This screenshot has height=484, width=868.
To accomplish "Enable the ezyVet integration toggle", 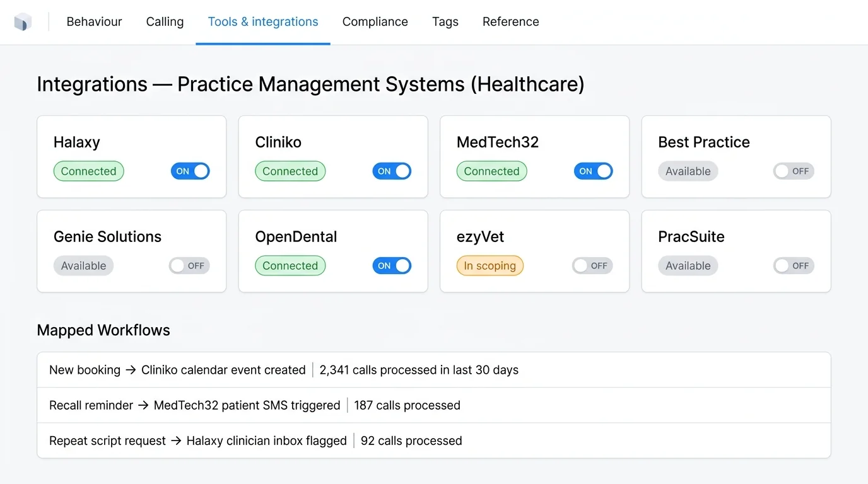I will (592, 265).
